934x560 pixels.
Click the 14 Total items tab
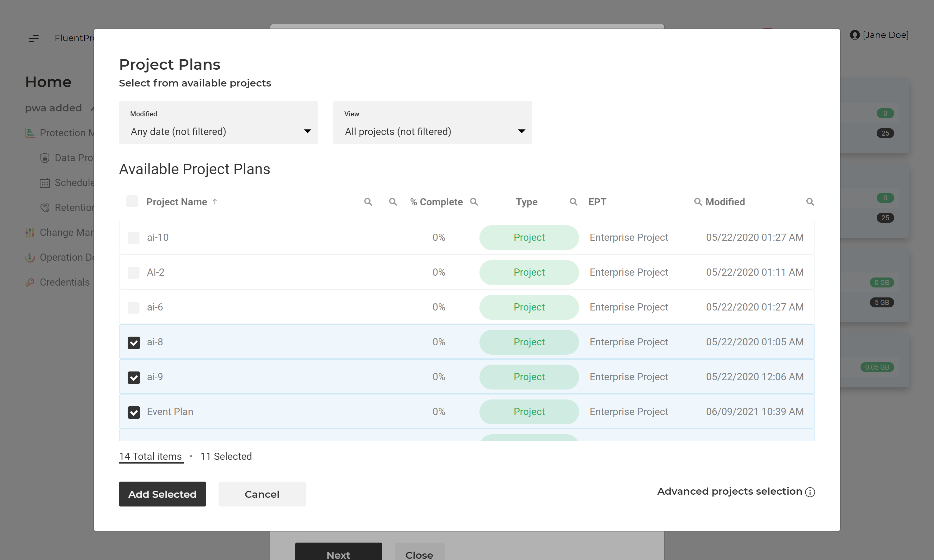(151, 457)
